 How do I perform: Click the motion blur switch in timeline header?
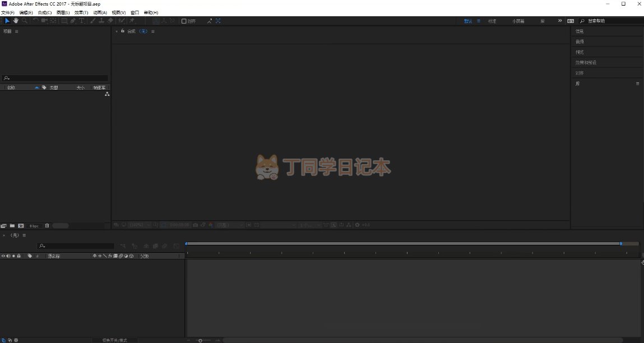coord(121,256)
